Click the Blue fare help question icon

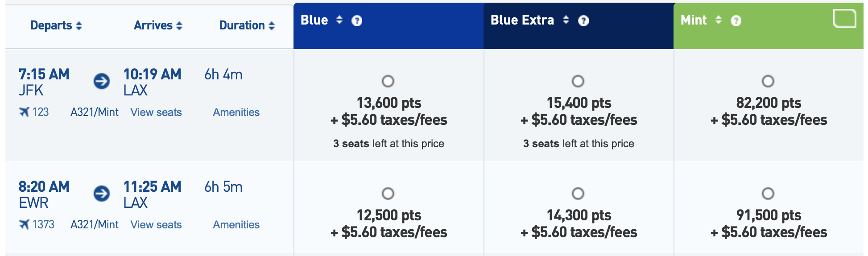[357, 21]
